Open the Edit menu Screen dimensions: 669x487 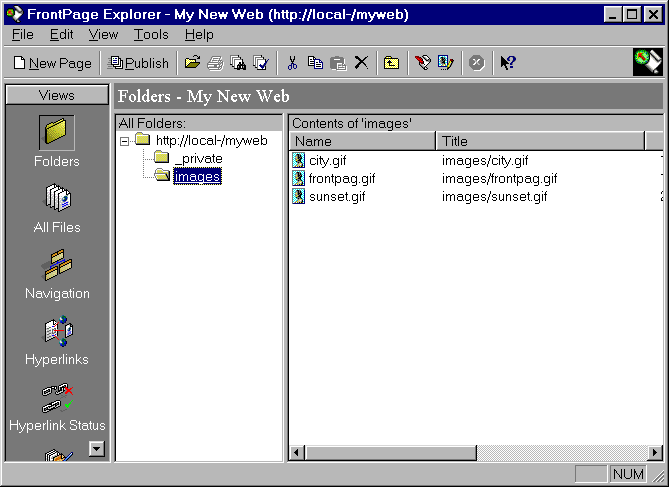pyautogui.click(x=61, y=35)
